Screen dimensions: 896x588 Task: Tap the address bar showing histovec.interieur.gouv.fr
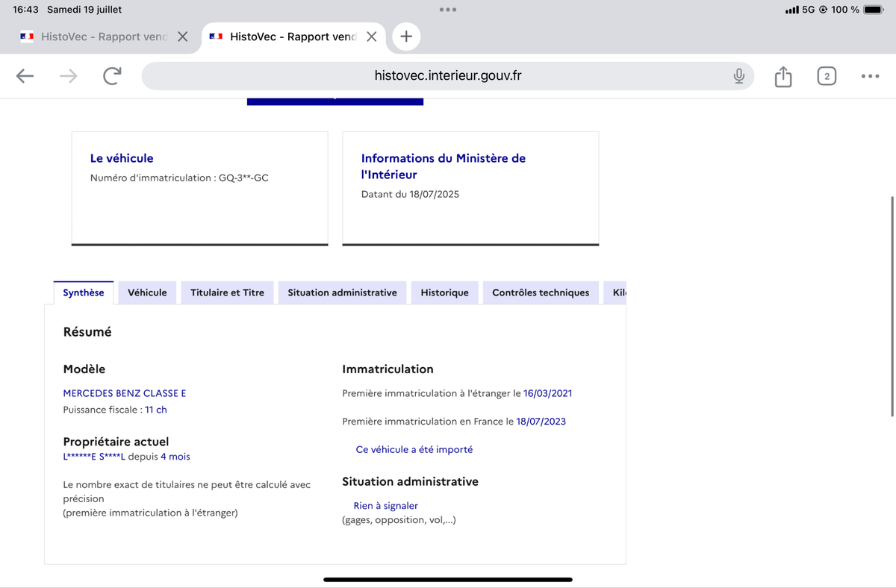(x=448, y=76)
